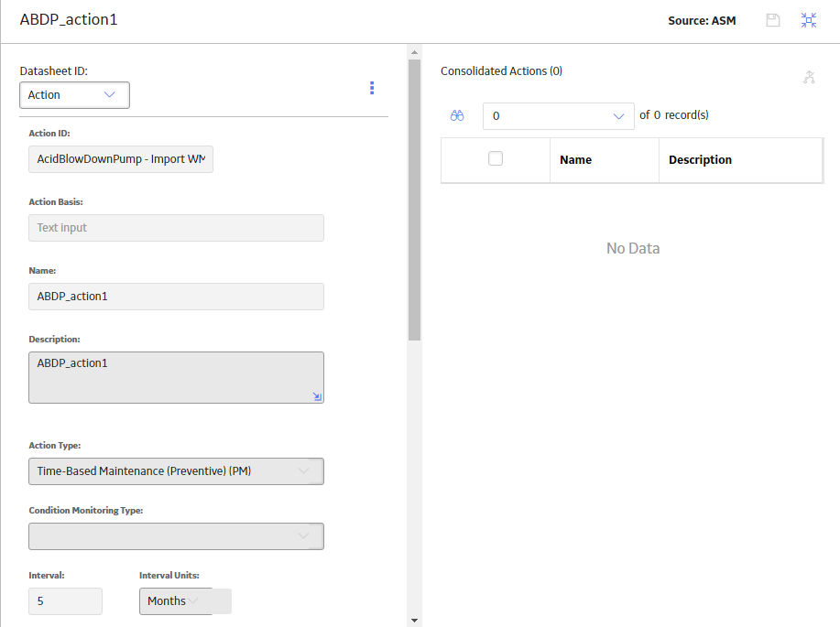Click the binoculars search icon
The height and width of the screenshot is (627, 840).
point(457,115)
